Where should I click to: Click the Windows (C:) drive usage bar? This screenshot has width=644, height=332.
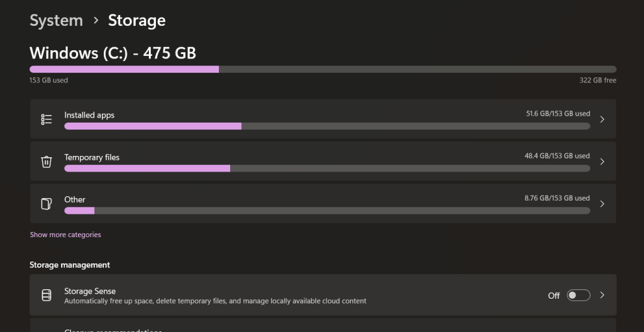pos(323,69)
